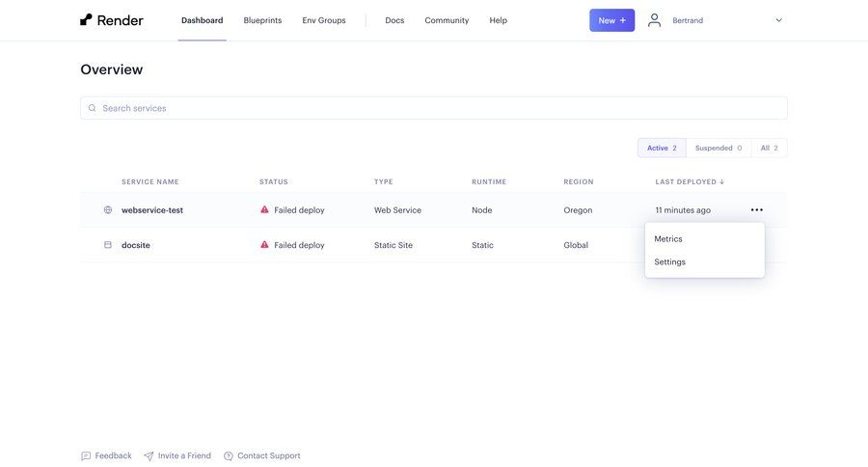Show Active services filter
Image resolution: width=868 pixels, height=467 pixels.
click(662, 148)
